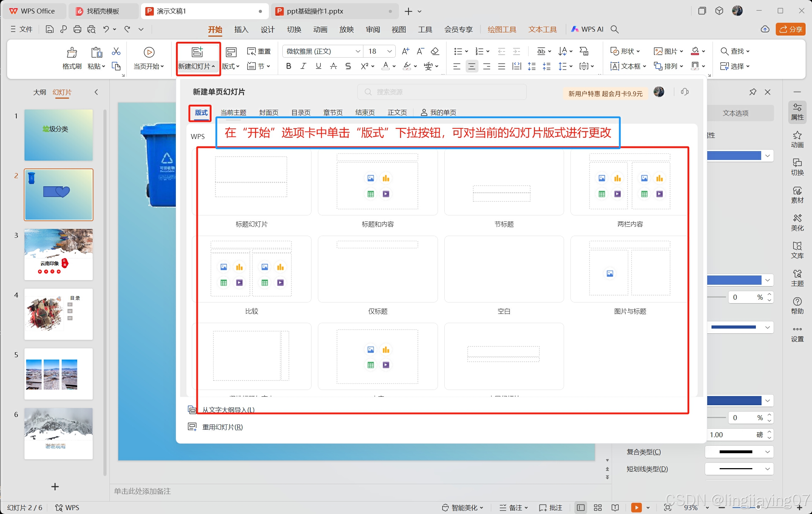
Task: Click the blue fill color swatch
Action: [x=734, y=156]
